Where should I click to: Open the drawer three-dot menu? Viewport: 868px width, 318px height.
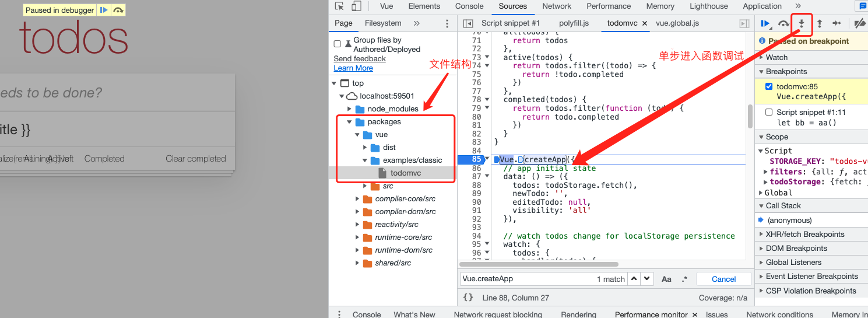point(340,314)
